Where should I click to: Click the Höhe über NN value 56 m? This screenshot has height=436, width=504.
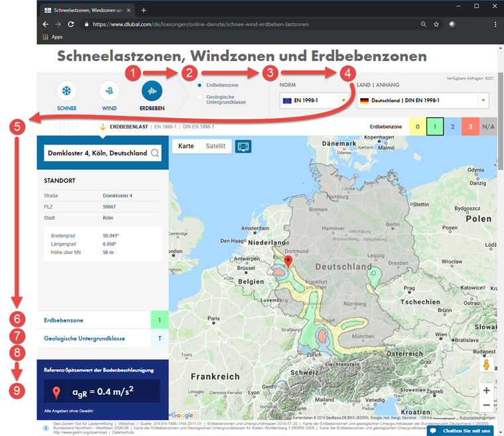pyautogui.click(x=108, y=253)
